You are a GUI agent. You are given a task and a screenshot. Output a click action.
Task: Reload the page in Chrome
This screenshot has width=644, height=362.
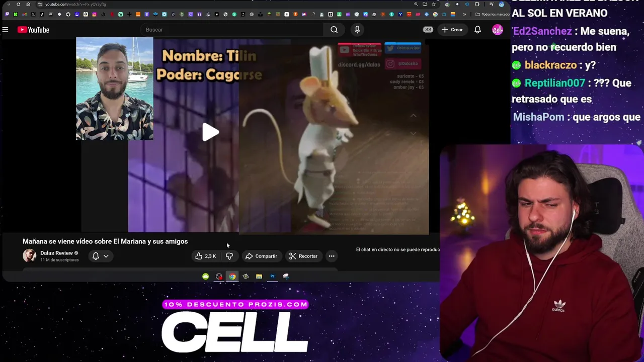[x=18, y=4]
